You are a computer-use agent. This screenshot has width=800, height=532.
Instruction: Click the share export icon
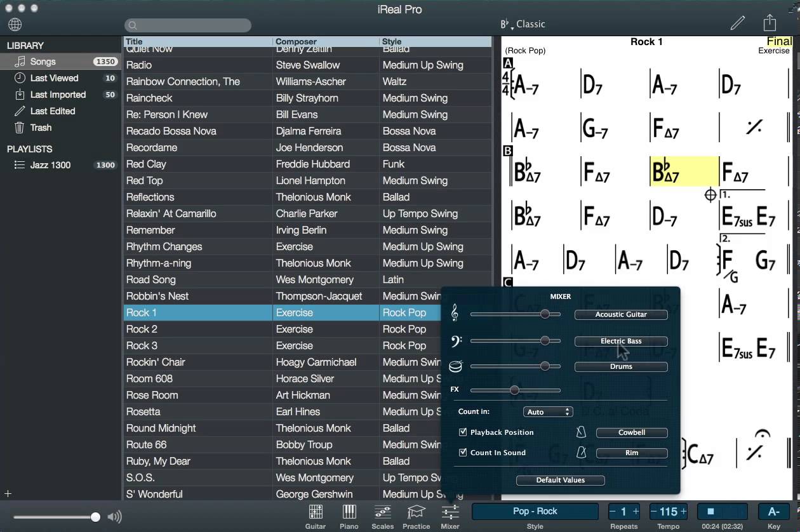coord(770,22)
